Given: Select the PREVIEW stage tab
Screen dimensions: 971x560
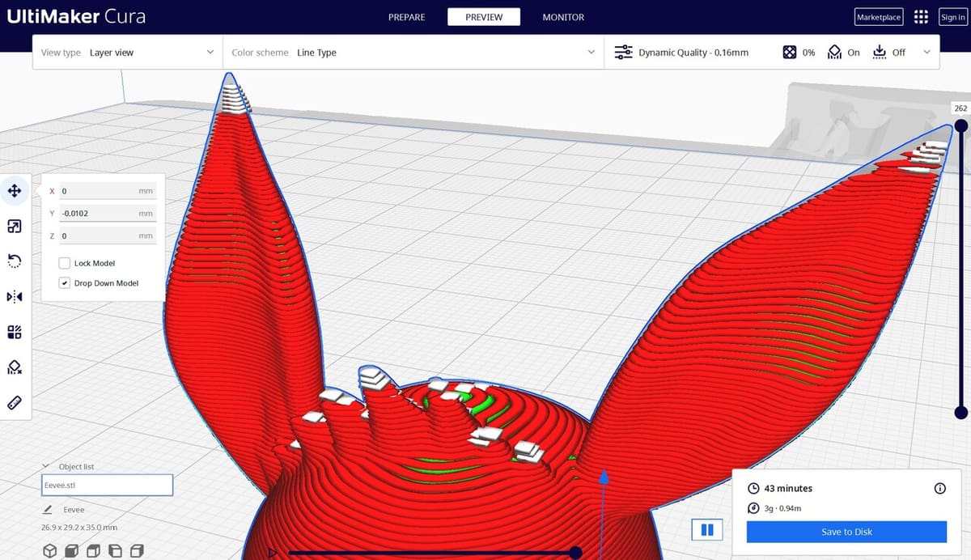Looking at the screenshot, I should [x=484, y=17].
